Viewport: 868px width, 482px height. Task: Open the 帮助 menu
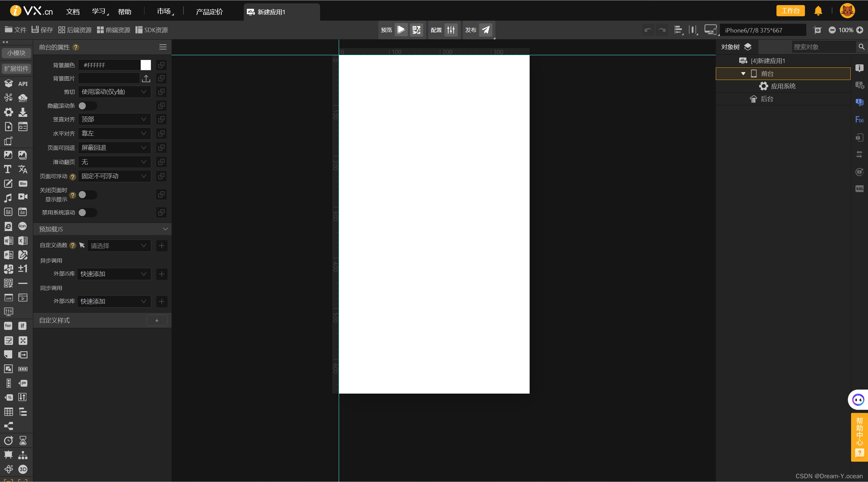click(124, 12)
